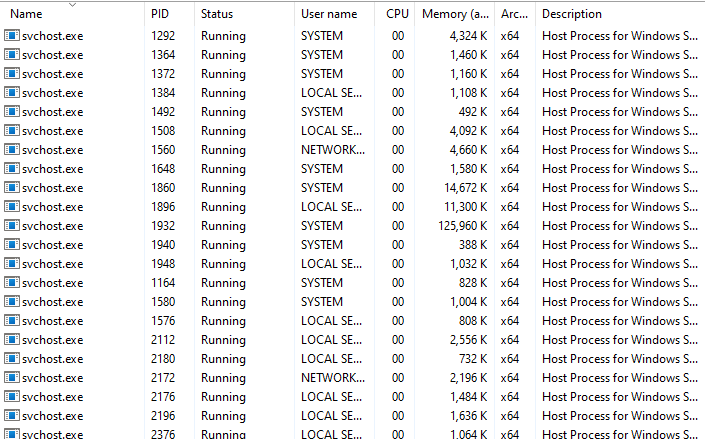Image resolution: width=705 pixels, height=439 pixels.
Task: Click memory value 1,108 K
Action: click(x=468, y=93)
